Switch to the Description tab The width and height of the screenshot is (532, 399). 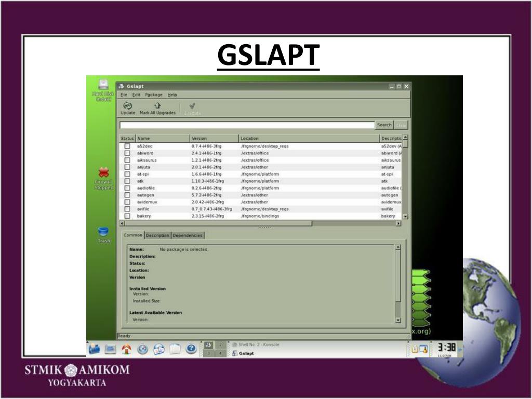click(157, 235)
